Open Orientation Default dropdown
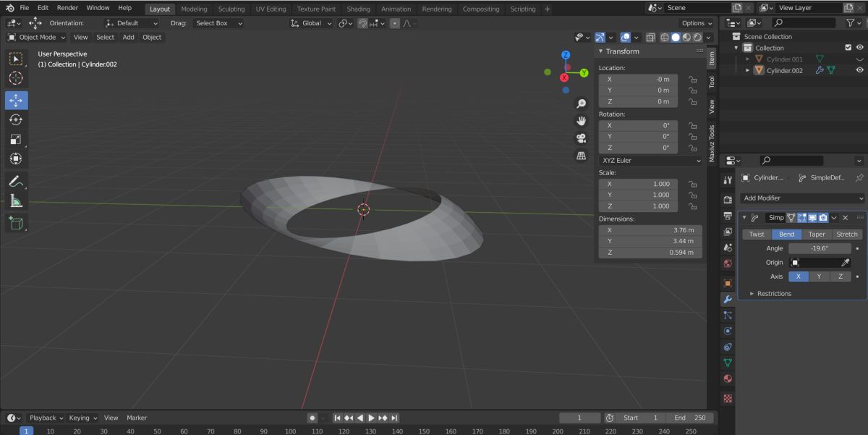 [132, 23]
